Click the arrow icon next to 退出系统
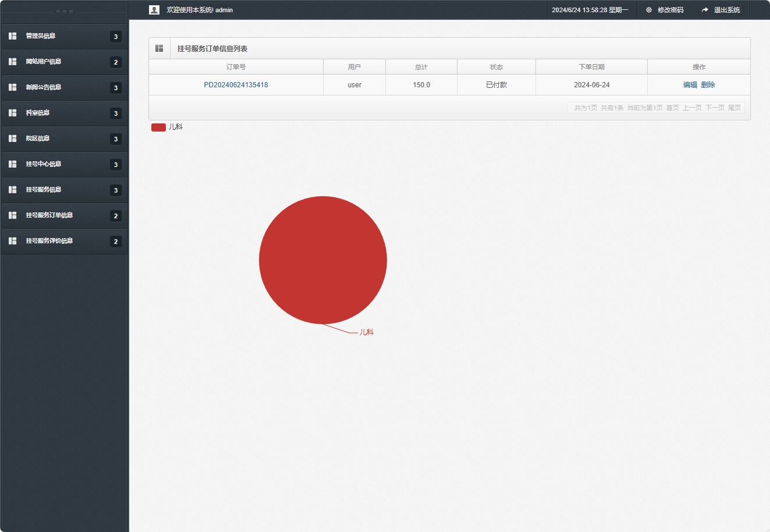This screenshot has height=532, width=770. click(705, 10)
